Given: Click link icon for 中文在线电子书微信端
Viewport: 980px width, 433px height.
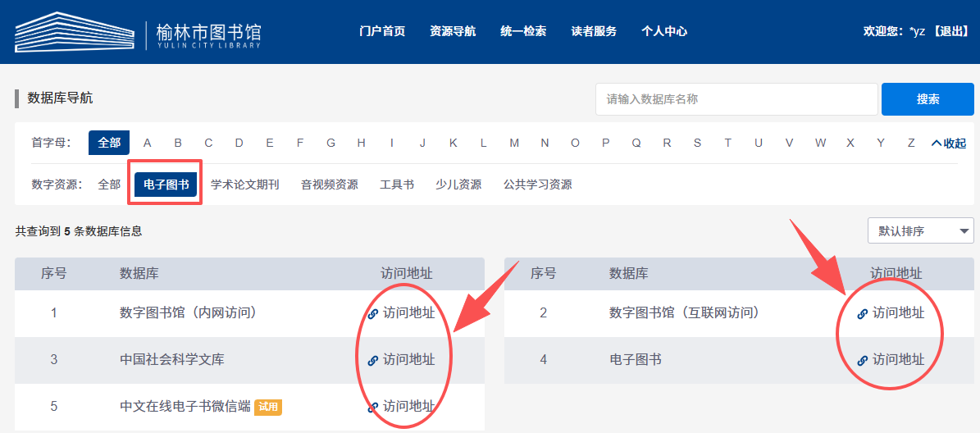Looking at the screenshot, I should click(x=373, y=407).
